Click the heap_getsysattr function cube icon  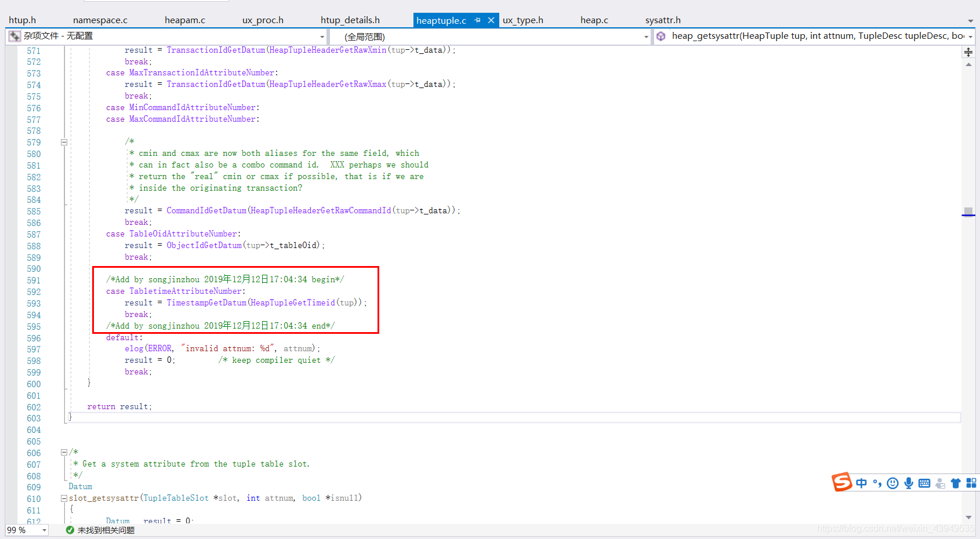coord(660,36)
